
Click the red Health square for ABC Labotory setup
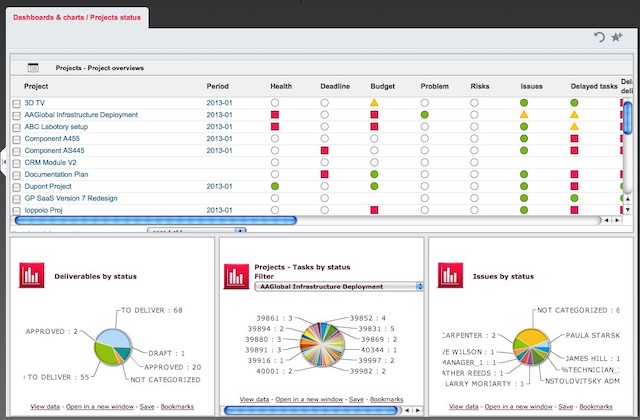[275, 127]
